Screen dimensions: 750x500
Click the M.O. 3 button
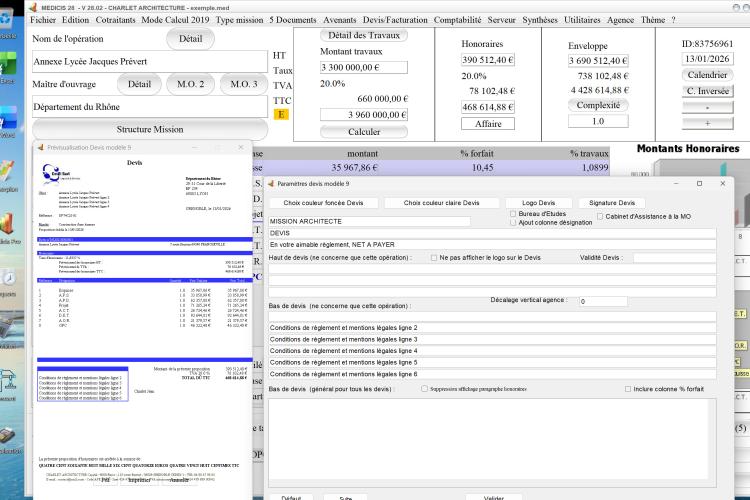click(x=244, y=84)
